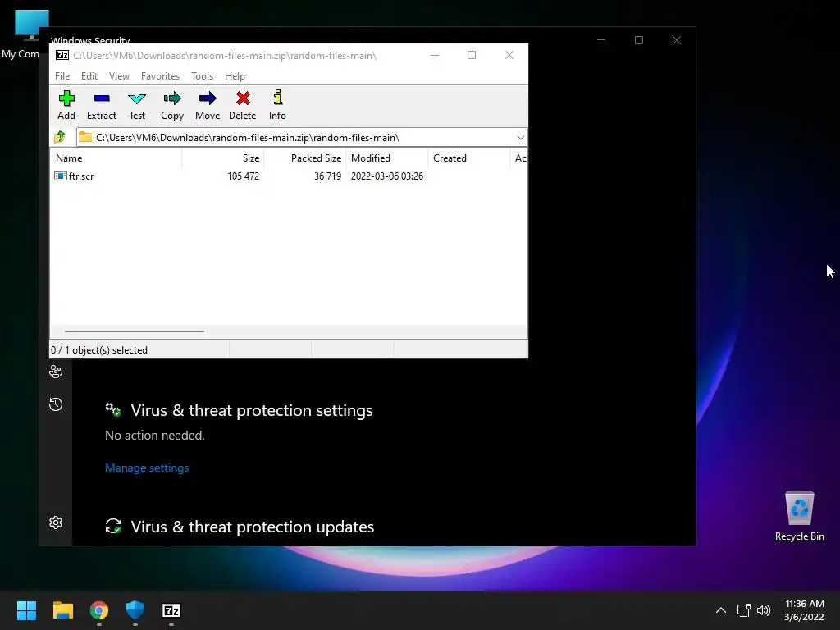Open the Windows Start menu
Viewport: 840px width, 630px height.
(x=26, y=610)
